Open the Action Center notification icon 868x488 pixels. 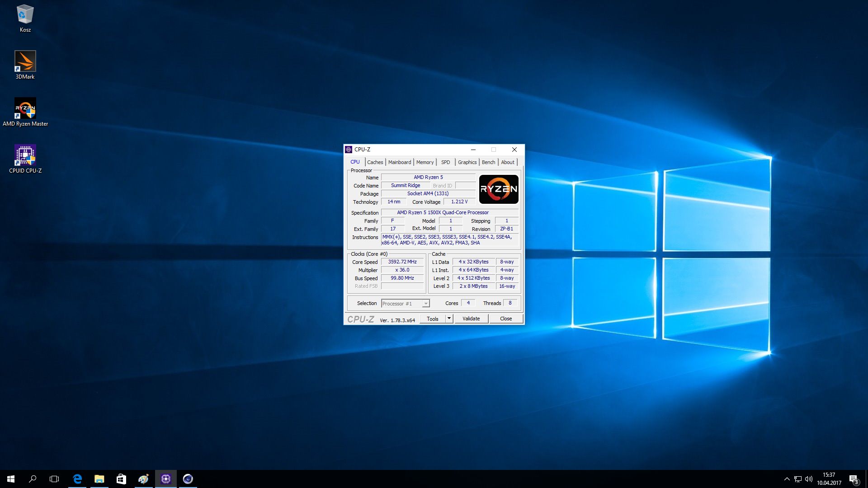tap(854, 479)
